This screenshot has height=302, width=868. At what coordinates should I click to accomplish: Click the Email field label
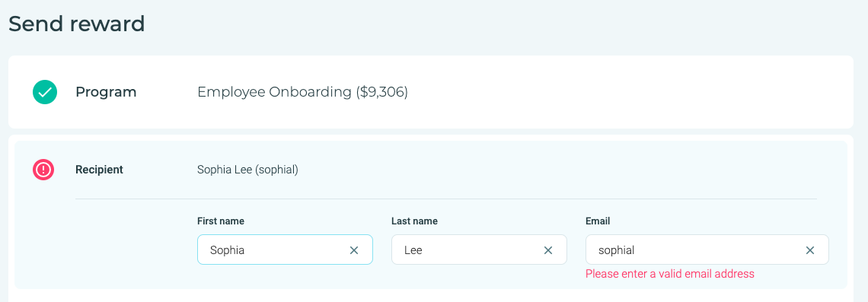(x=597, y=221)
